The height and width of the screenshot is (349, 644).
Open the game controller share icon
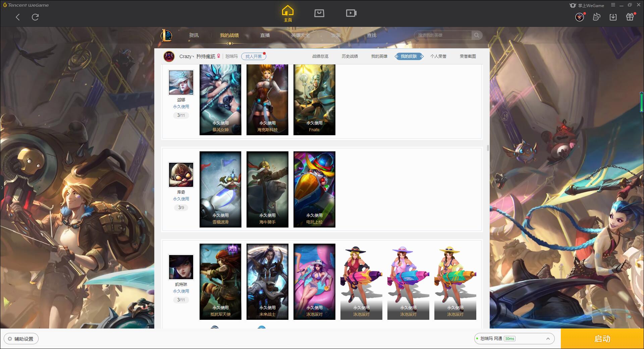[596, 17]
